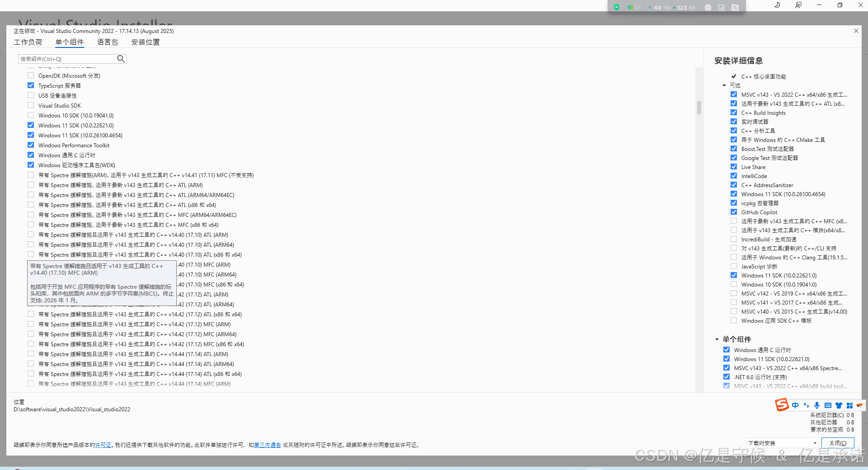Uncheck Windows 驱动程序工具包(WDK)
Viewport: 868px width, 470px height.
coord(31,165)
